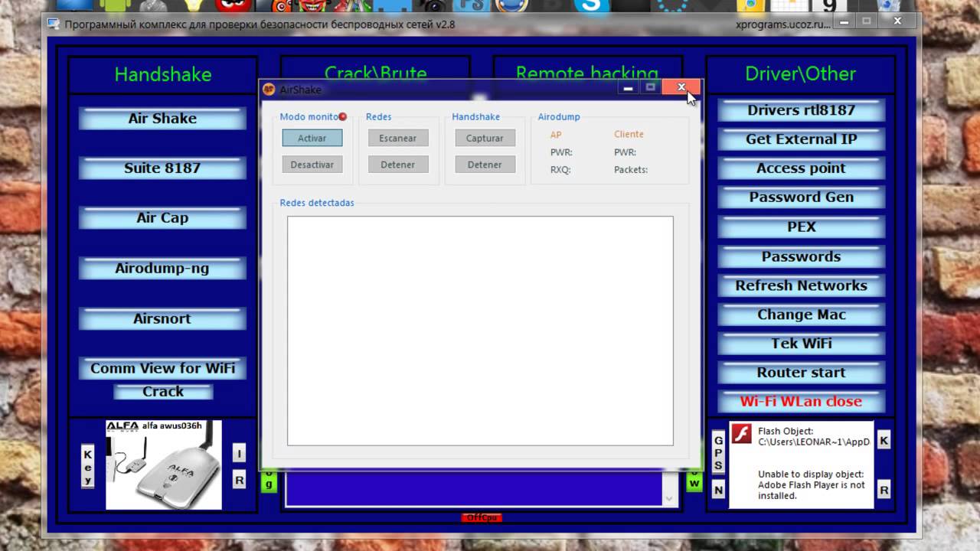The height and width of the screenshot is (551, 980).
Task: Select the Driver\Other section header
Action: tap(800, 73)
